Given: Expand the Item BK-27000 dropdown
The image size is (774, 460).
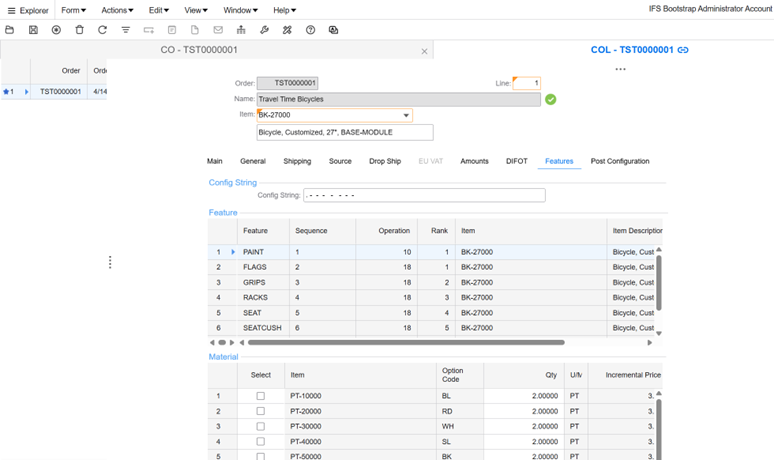Looking at the screenshot, I should coord(406,116).
